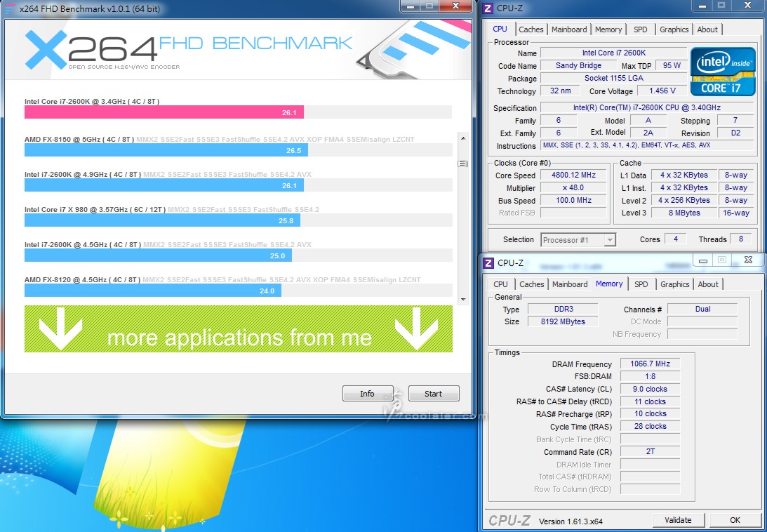Click the '8 MBytes' Level 3 cache value
The height and width of the screenshot is (532, 767).
pos(683,213)
